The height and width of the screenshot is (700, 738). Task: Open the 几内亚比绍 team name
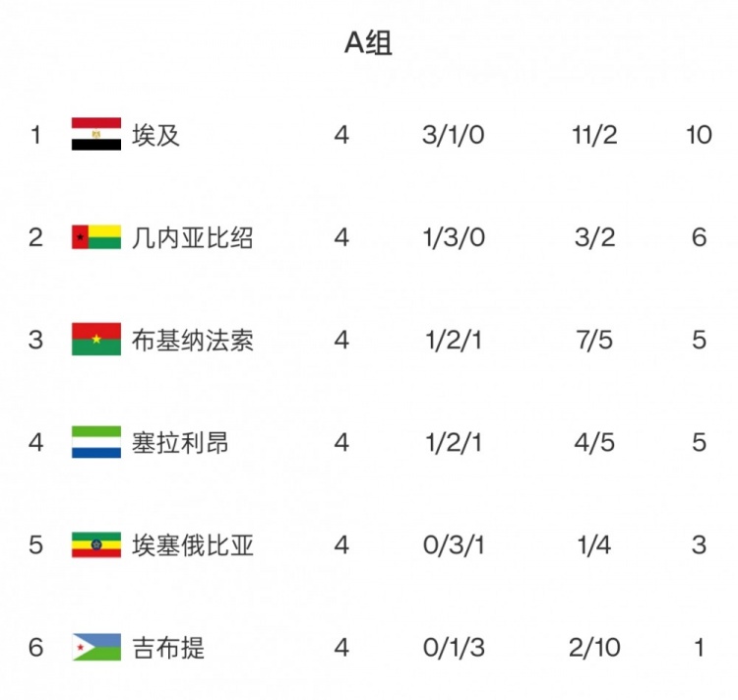pos(192,237)
